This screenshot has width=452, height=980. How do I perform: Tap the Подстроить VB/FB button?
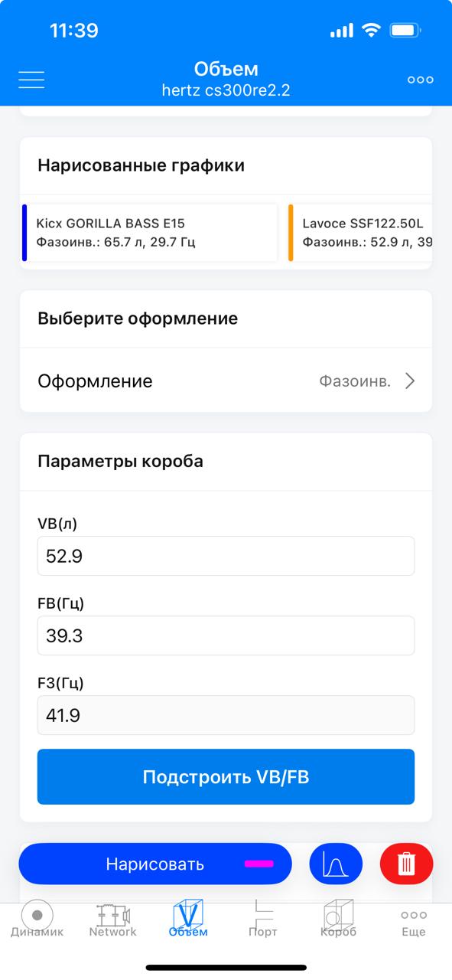tap(226, 777)
